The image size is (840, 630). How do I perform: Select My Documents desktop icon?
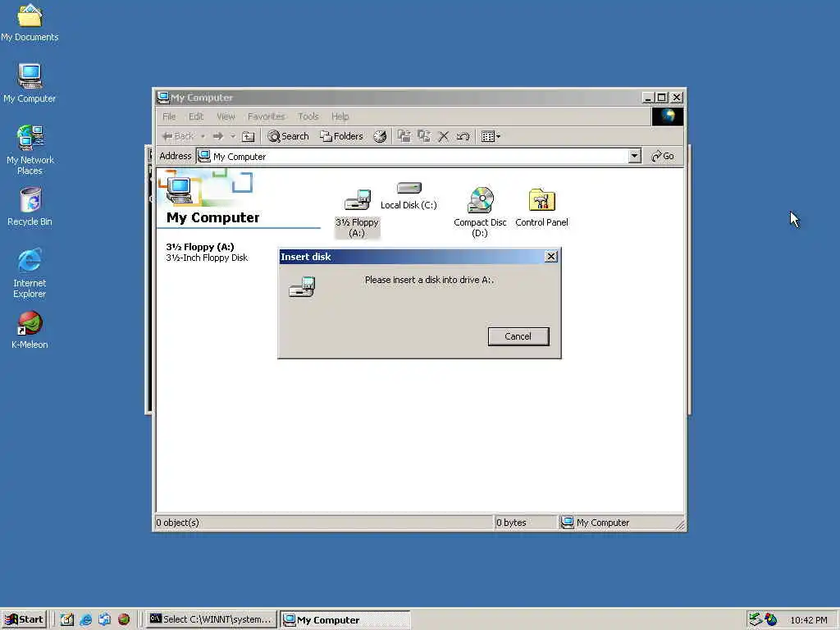pos(30,23)
